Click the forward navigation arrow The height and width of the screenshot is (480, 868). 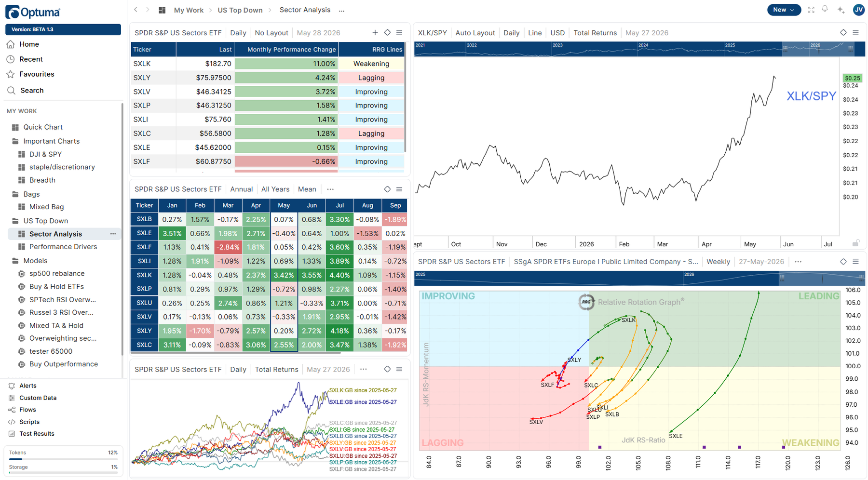148,10
